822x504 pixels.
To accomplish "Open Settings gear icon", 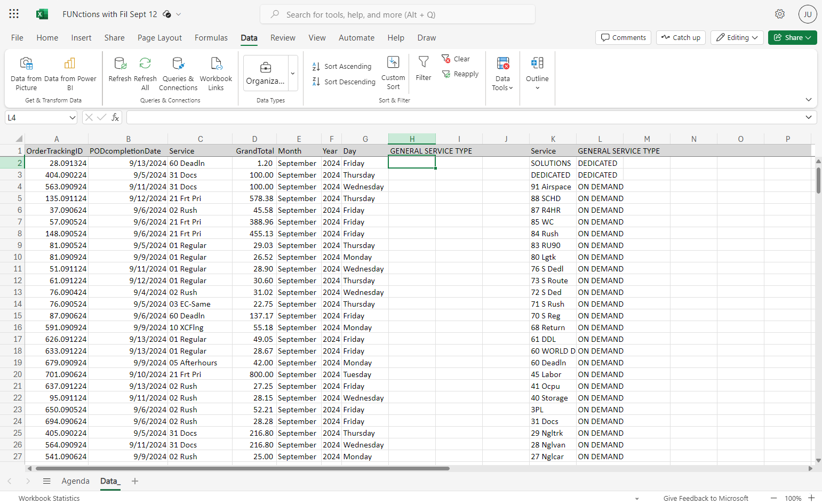I will coord(780,14).
